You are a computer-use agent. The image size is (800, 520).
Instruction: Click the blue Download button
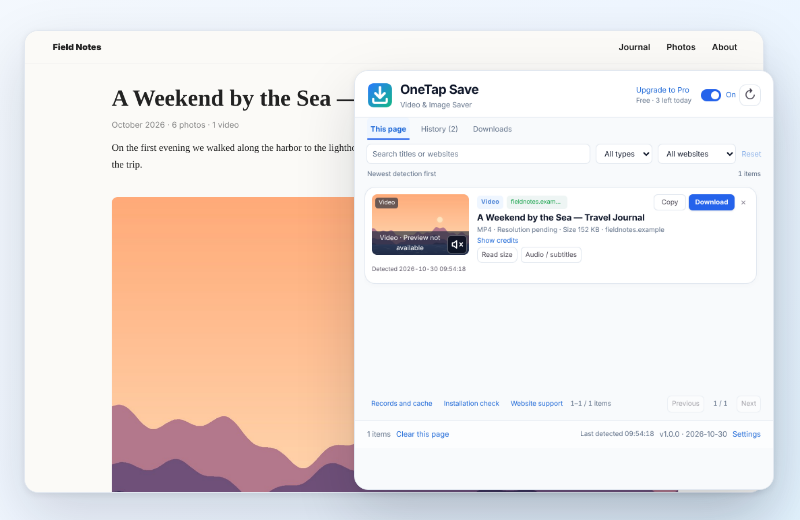(x=711, y=202)
